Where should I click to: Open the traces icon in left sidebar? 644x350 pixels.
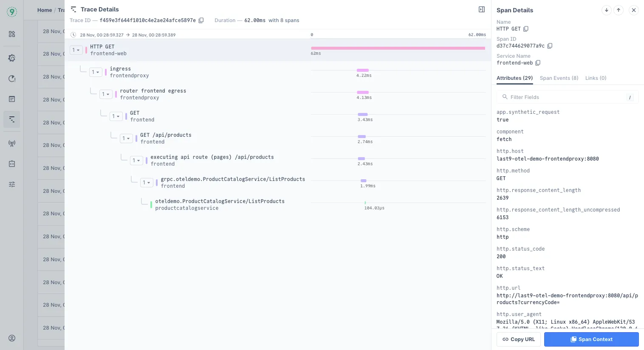(x=12, y=119)
